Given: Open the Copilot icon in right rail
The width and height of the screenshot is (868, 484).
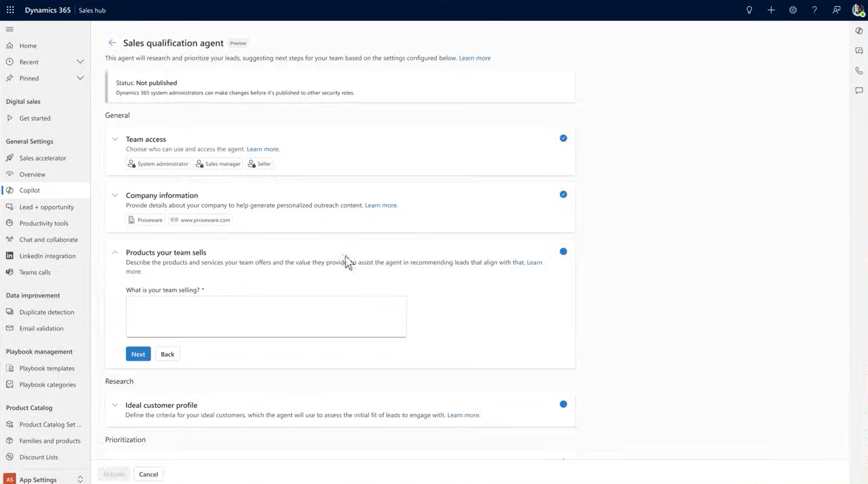Looking at the screenshot, I should point(859,31).
